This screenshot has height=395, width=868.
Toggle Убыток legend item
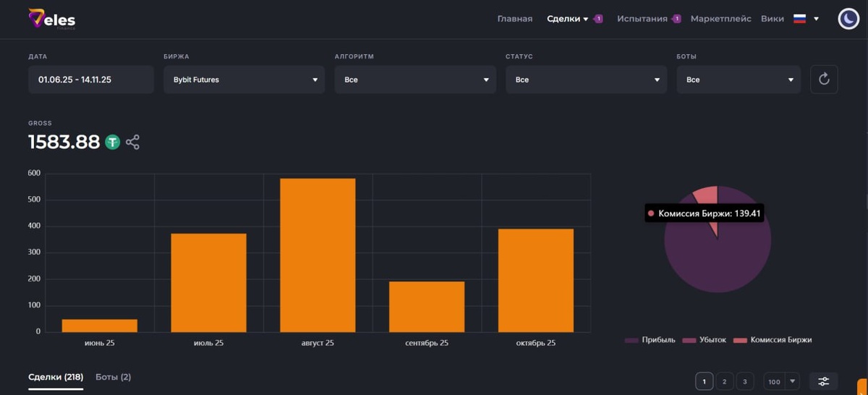(x=705, y=340)
